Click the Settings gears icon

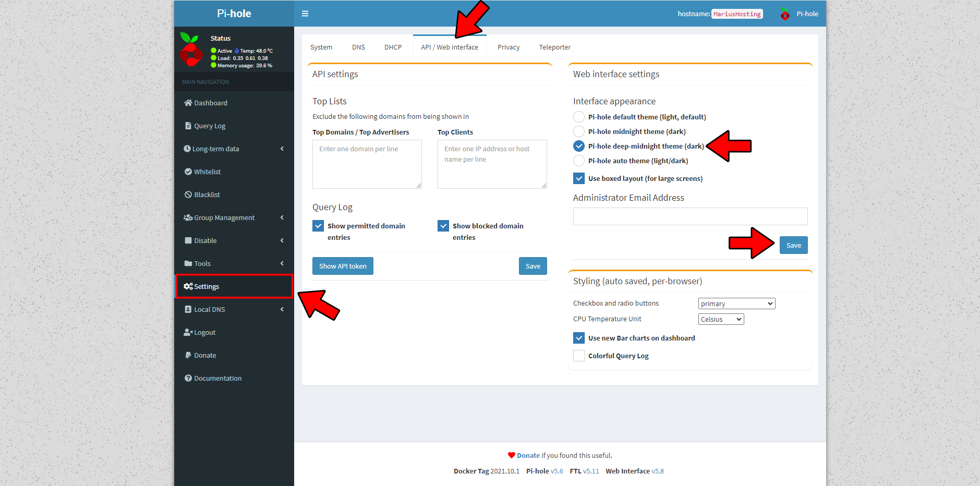tap(188, 286)
